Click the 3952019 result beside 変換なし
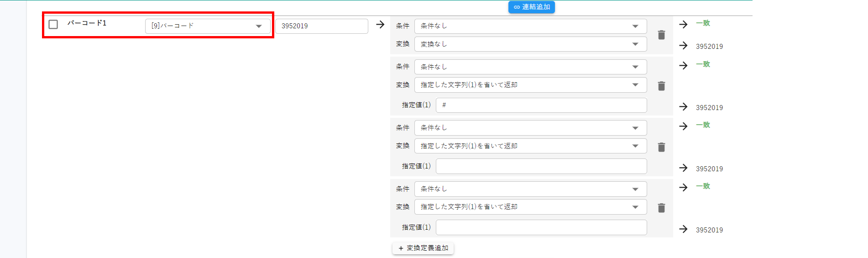Screen dimensions: 868x258 click(709, 47)
